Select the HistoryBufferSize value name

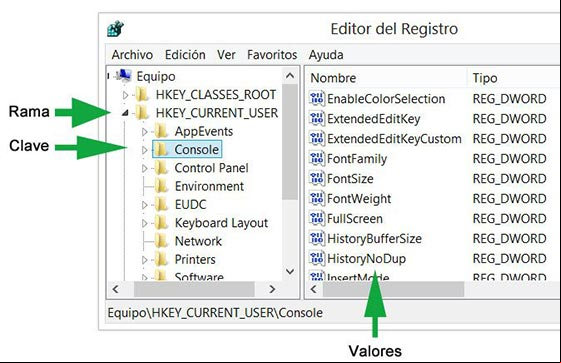pos(374,239)
